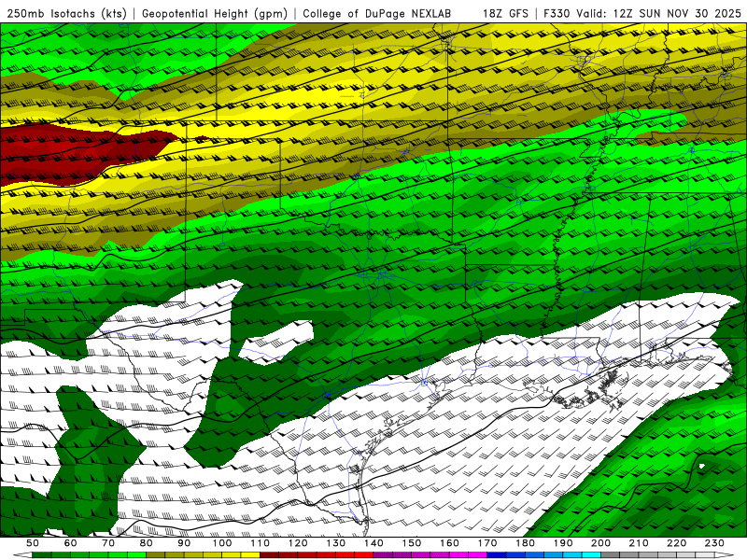This screenshot has height=560, width=747.
Task: Click the '150' label on the color scale
Action: [412, 543]
